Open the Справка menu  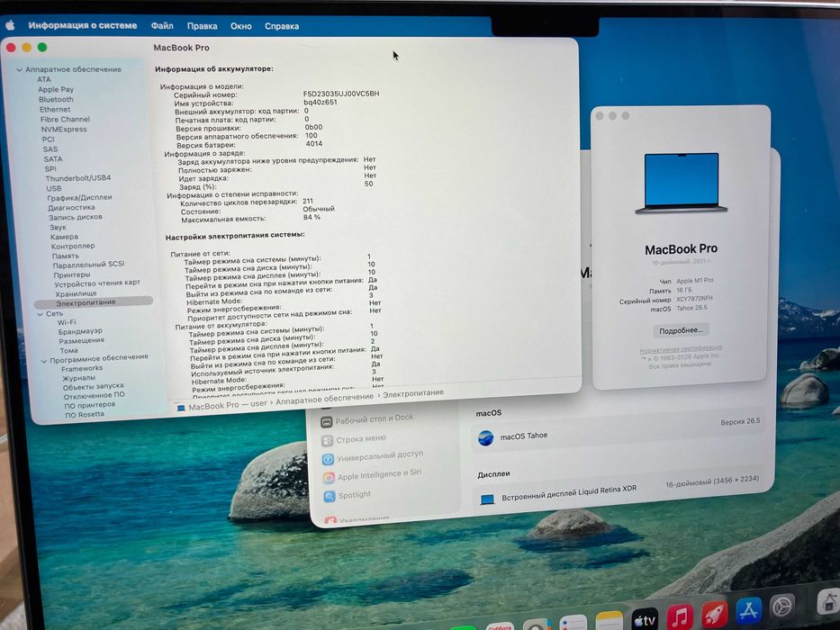point(282,26)
